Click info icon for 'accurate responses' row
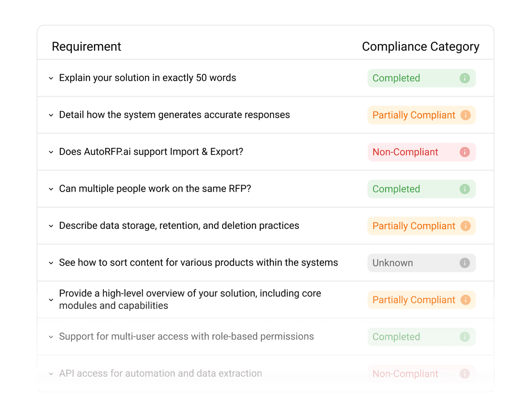The image size is (531, 420). tap(465, 115)
